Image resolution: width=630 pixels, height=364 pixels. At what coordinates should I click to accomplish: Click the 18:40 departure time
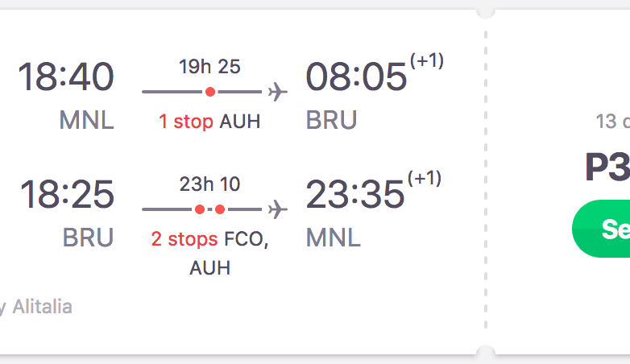66,77
